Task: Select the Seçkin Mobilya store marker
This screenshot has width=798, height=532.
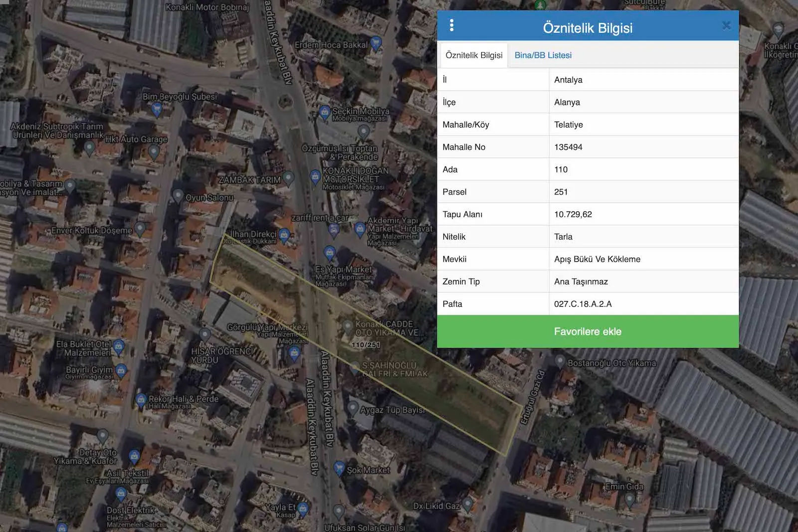Action: click(x=325, y=113)
